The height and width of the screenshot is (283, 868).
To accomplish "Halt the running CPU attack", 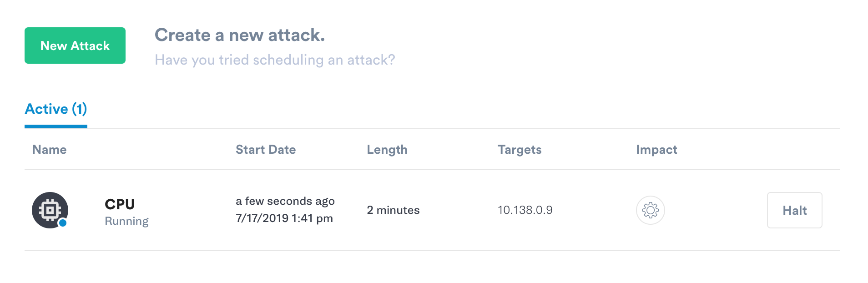I will pos(794,210).
